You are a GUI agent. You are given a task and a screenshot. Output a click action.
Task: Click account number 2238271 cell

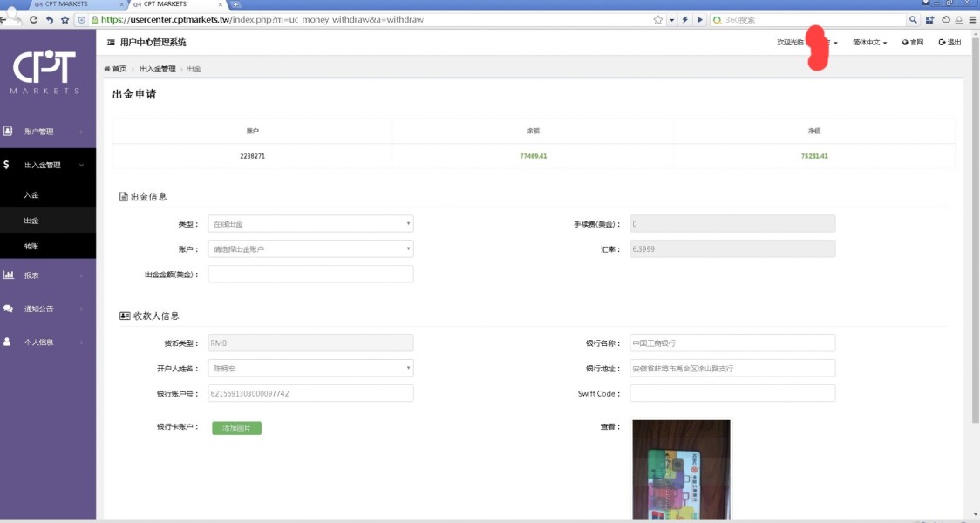[x=253, y=156]
